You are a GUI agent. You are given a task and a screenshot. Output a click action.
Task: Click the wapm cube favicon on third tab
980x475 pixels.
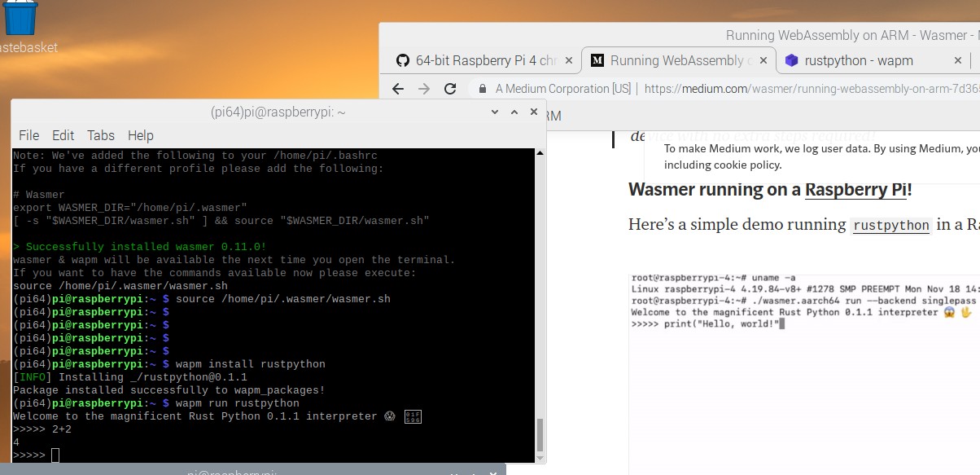(x=791, y=60)
